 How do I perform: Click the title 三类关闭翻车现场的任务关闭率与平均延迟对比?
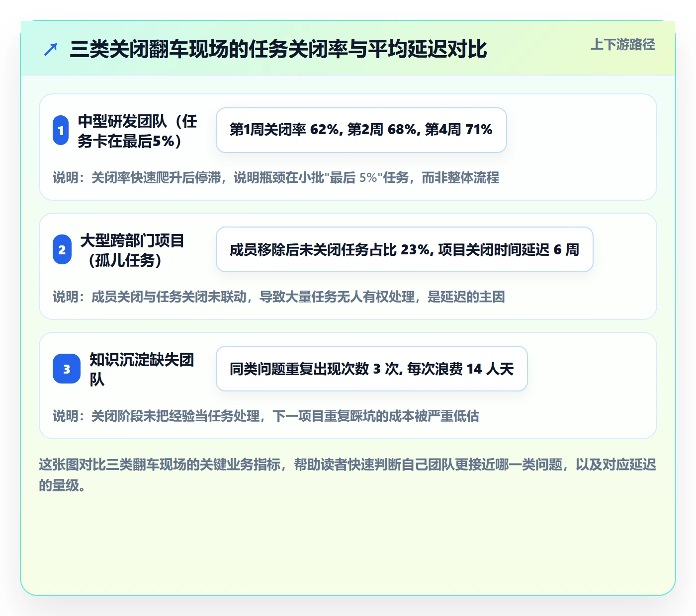[278, 49]
